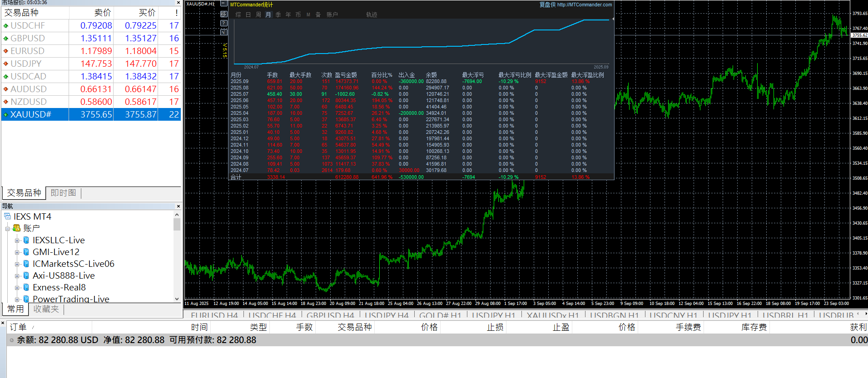868x378 pixels.
Task: Open the USDCNY H1 chart tab
Action: coord(673,315)
